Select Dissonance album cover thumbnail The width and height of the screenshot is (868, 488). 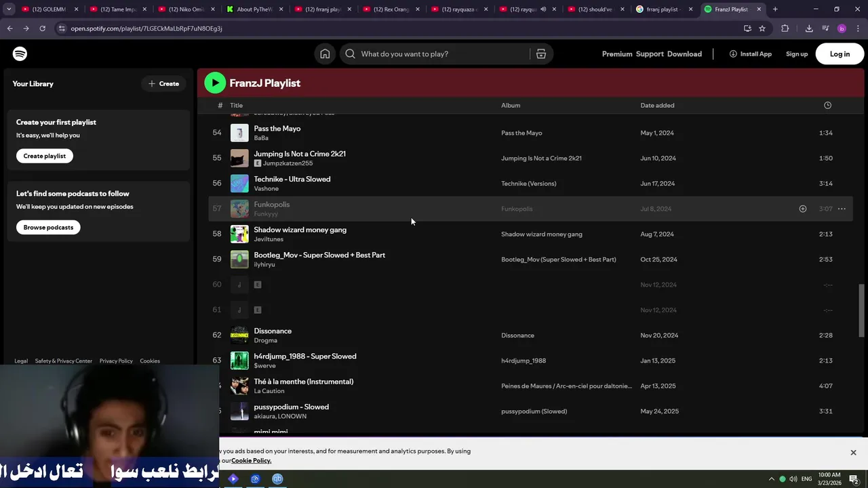[239, 335]
